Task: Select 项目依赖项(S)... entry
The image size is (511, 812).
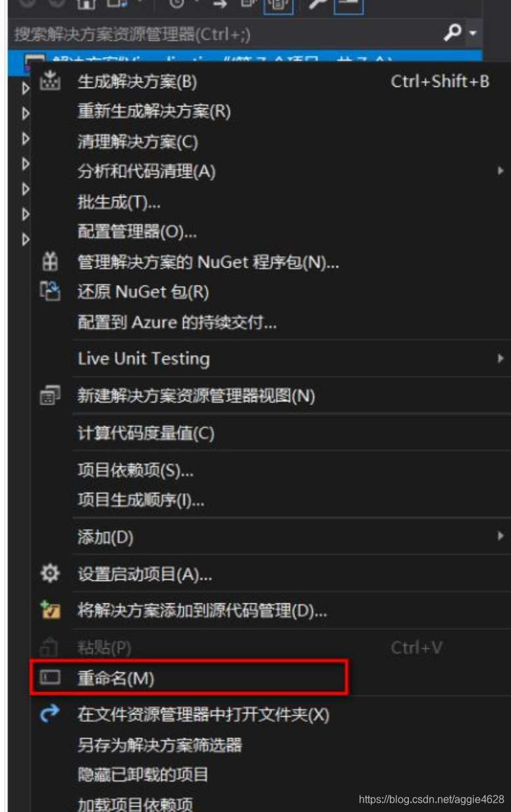Action: 136,470
